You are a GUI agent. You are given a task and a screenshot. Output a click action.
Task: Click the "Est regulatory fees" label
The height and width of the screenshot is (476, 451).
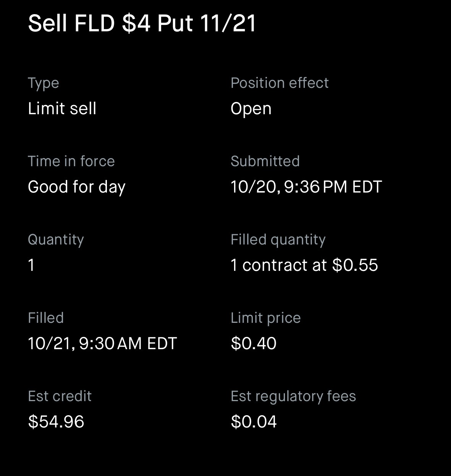(x=293, y=396)
